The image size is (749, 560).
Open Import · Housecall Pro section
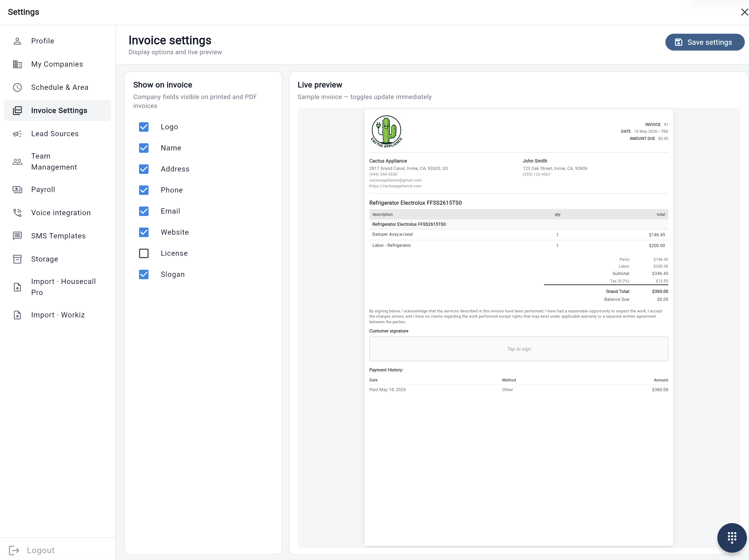pyautogui.click(x=57, y=287)
